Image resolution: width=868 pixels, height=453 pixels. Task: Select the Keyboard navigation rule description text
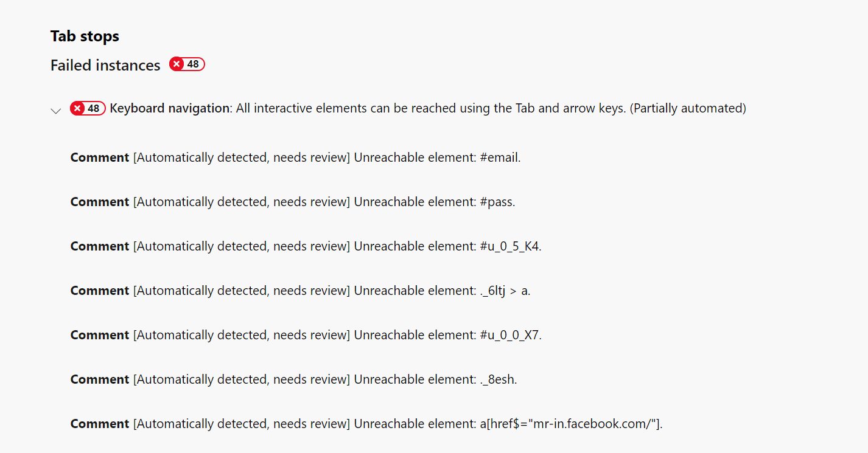pyautogui.click(x=426, y=108)
